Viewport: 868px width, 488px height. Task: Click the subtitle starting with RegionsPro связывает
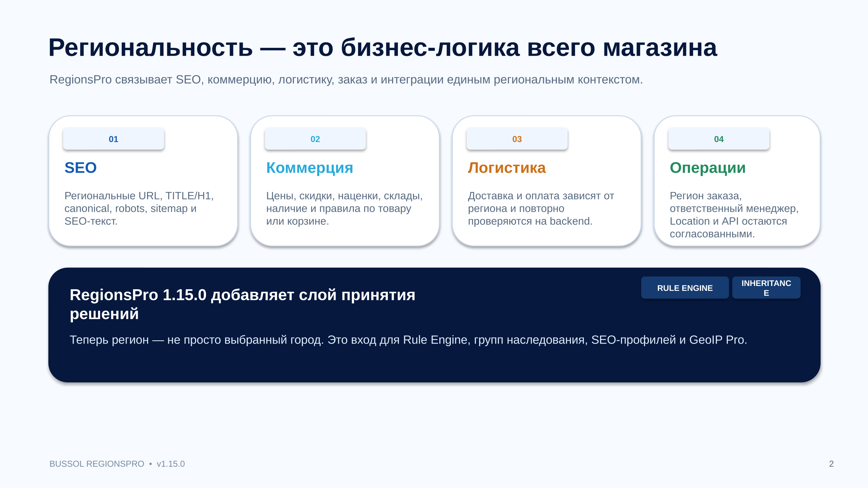346,80
